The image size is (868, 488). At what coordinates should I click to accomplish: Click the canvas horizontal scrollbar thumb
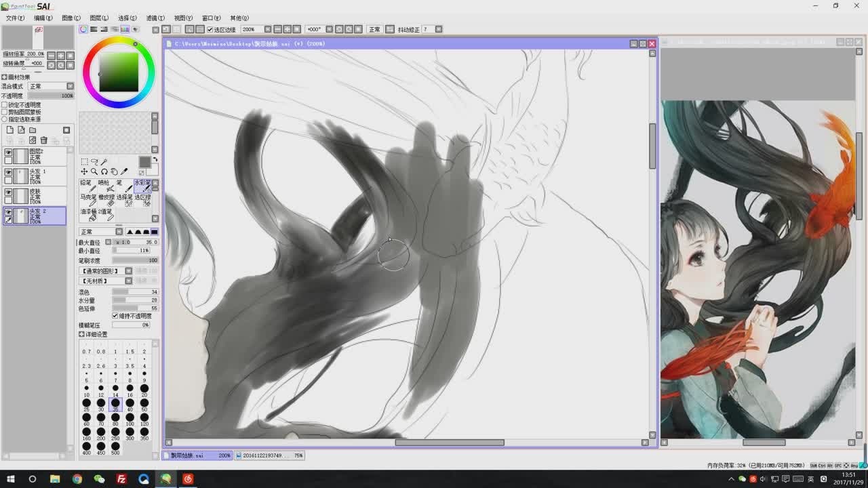coord(450,443)
